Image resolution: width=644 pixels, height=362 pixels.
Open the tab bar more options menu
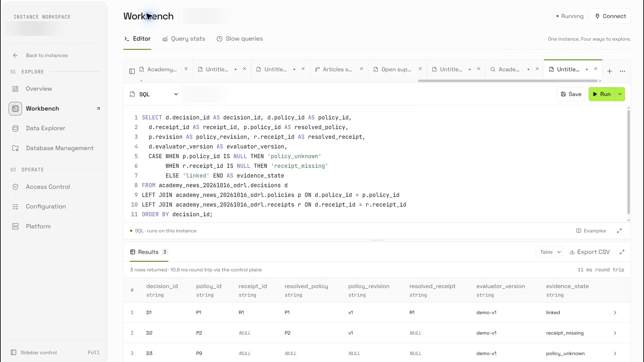click(x=623, y=71)
